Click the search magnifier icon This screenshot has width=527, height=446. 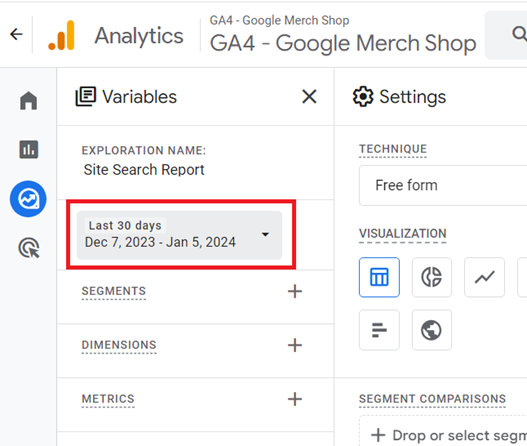519,34
